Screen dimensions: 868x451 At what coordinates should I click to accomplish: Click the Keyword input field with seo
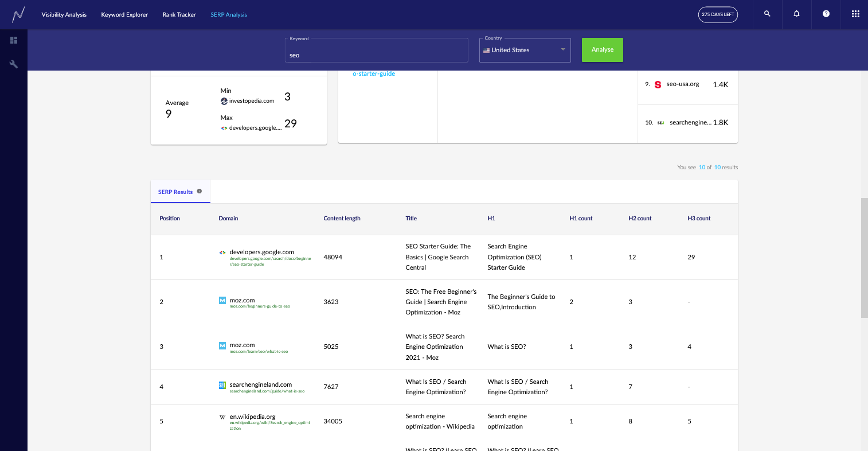point(377,50)
